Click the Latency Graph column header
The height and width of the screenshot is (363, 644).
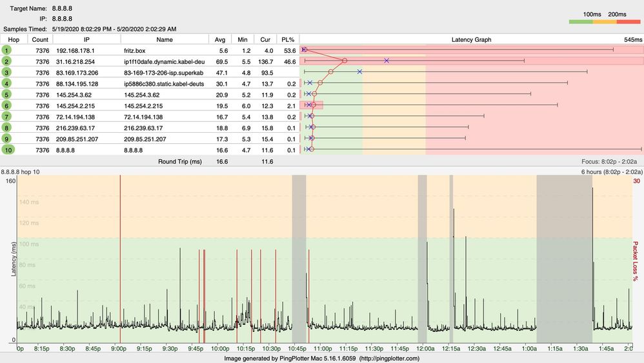[471, 39]
